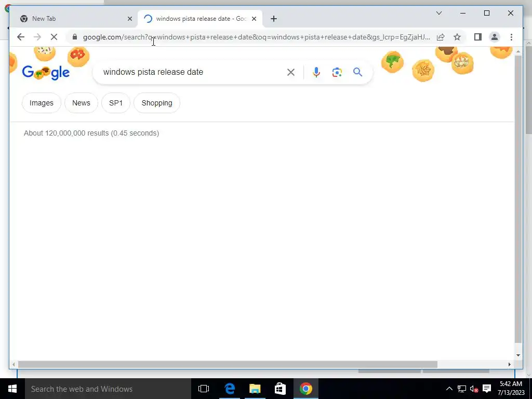The height and width of the screenshot is (399, 532).
Task: Open the network status tray icon
Action: pyautogui.click(x=461, y=389)
